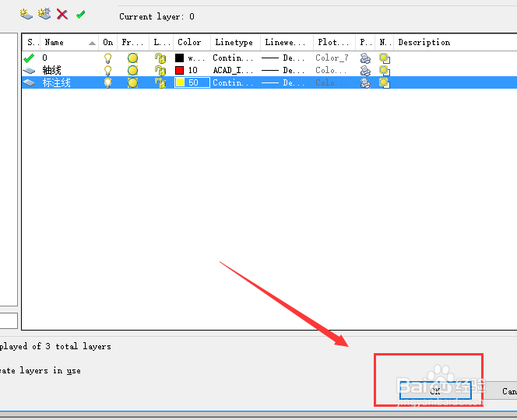Click color value 50 of layer 标注线
Screen dimensions: 517x420
coord(194,82)
